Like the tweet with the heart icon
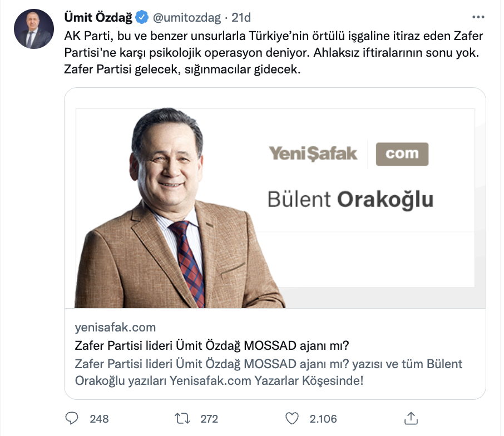The image size is (504, 436). click(292, 418)
